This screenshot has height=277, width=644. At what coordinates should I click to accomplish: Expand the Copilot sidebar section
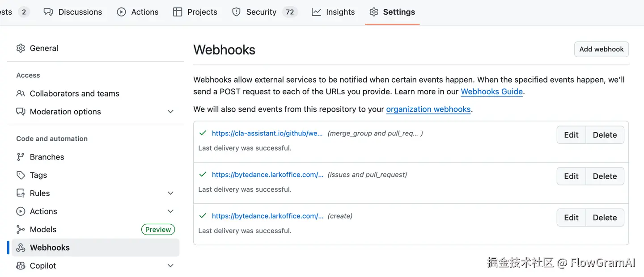(x=170, y=266)
